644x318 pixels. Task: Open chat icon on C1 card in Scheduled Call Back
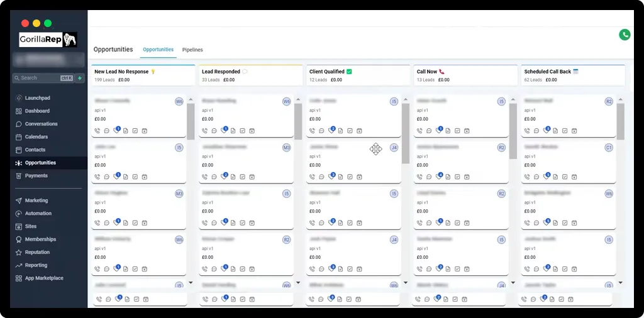(537, 177)
